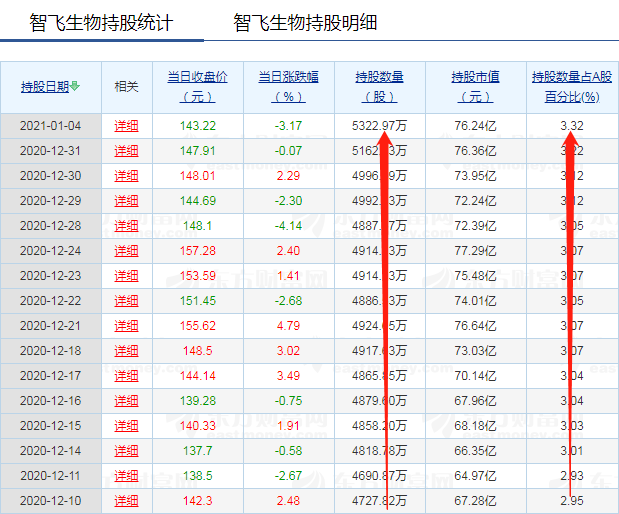Sort by 当日涨跌幅(%) header
Image resolution: width=619 pixels, height=514 pixels.
tap(289, 86)
